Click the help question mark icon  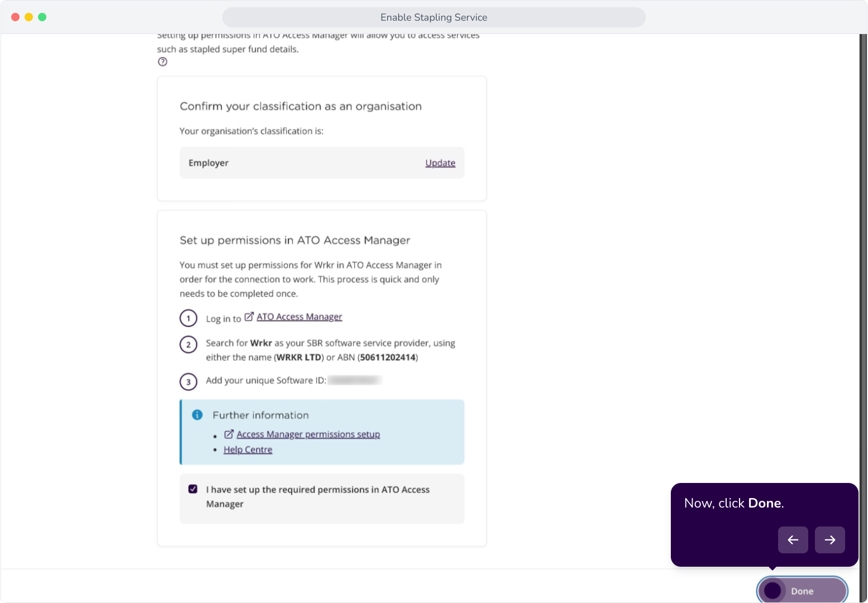tap(163, 62)
